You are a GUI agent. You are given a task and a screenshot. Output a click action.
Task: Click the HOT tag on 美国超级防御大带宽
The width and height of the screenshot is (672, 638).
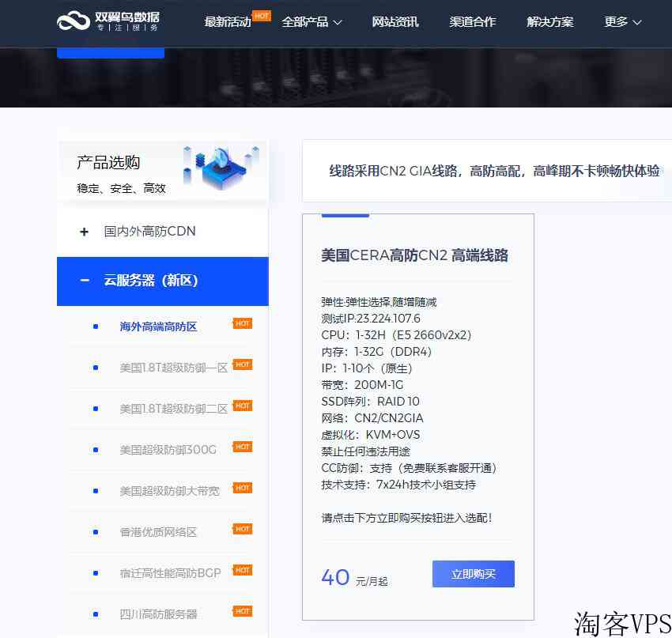(x=243, y=488)
